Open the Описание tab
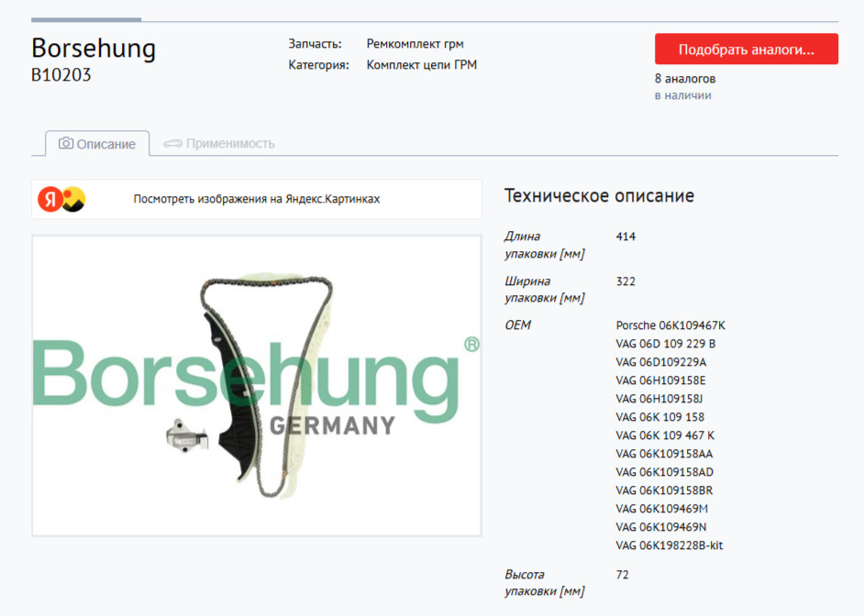The width and height of the screenshot is (864, 616). point(97,144)
